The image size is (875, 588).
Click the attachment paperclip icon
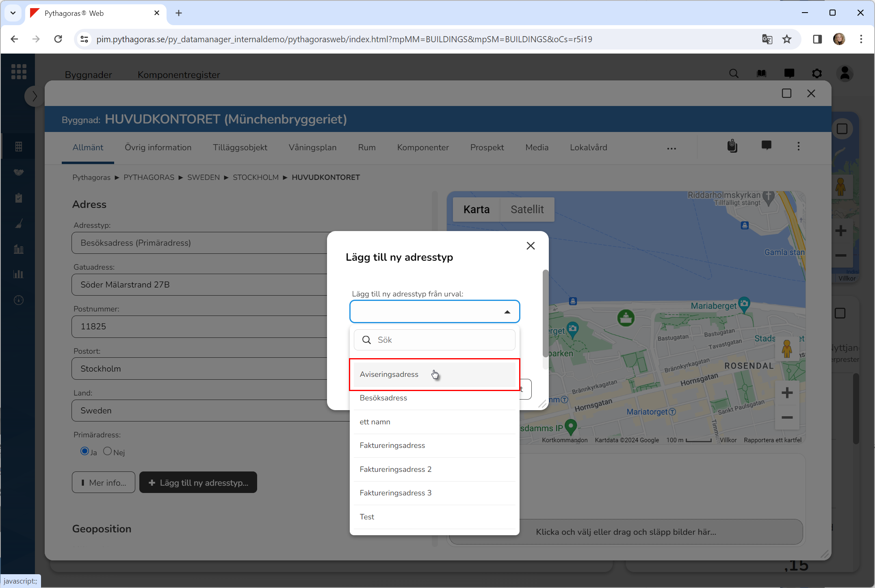732,146
